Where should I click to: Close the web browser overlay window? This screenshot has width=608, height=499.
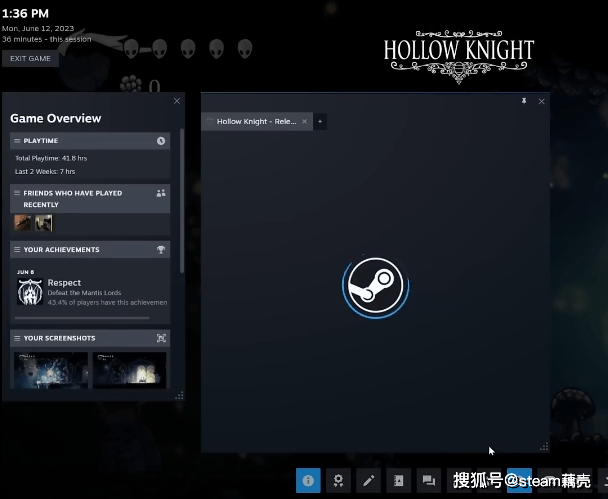pos(542,101)
